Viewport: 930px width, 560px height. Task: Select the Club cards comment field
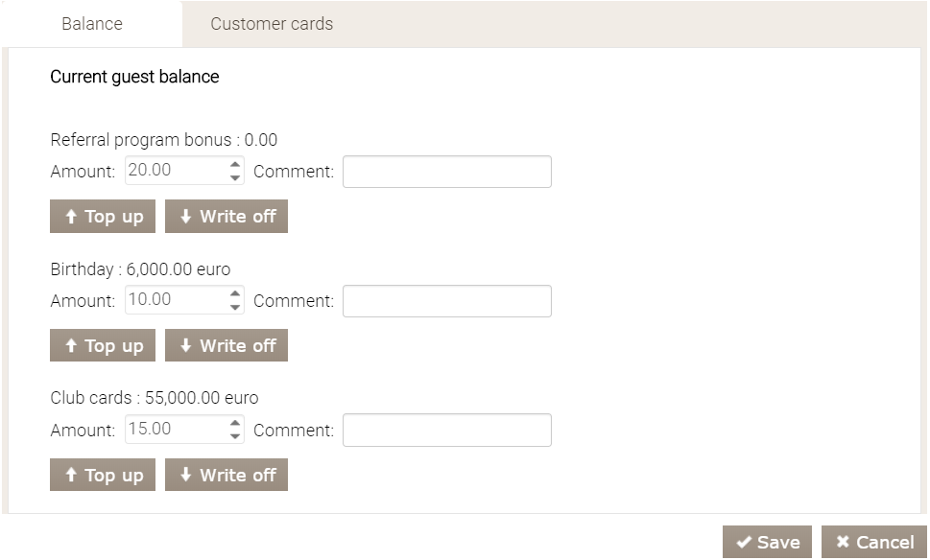tap(447, 430)
